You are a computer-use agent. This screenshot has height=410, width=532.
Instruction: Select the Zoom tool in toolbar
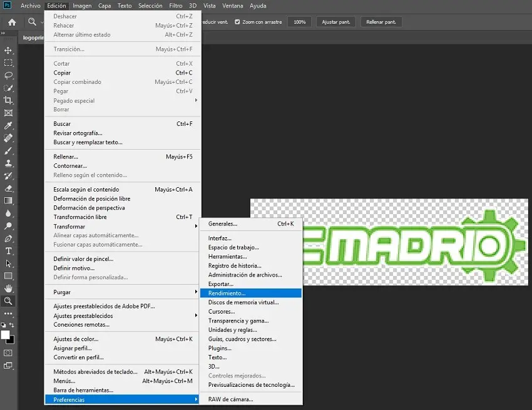tap(8, 300)
